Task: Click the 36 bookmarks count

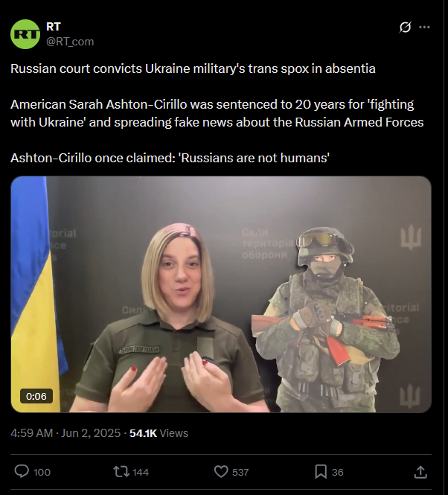Action: click(x=338, y=472)
